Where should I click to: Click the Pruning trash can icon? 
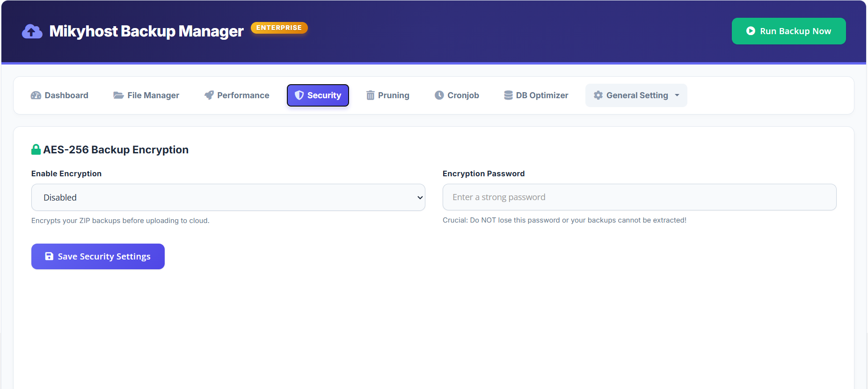click(x=370, y=95)
